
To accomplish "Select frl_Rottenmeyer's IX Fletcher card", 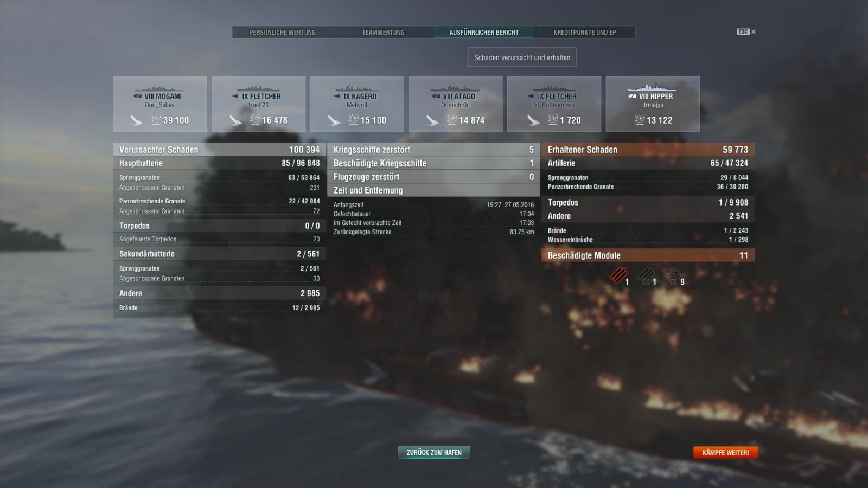I will coord(554,104).
